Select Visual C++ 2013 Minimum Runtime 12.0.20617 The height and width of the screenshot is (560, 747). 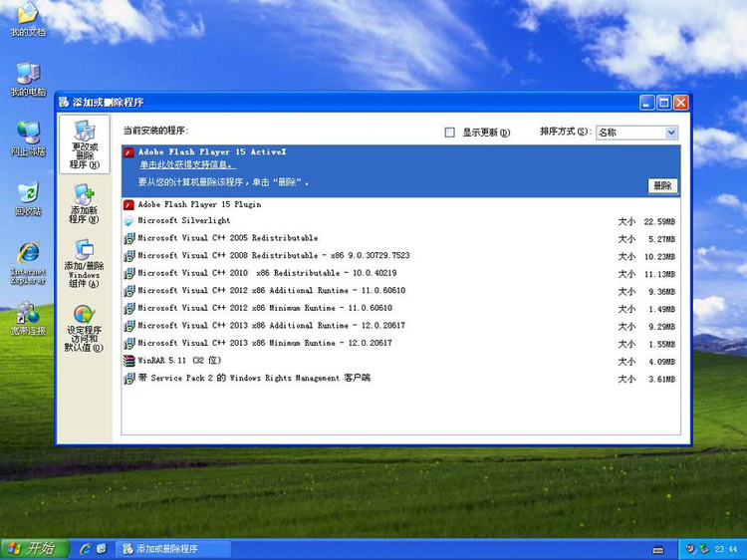click(400, 343)
